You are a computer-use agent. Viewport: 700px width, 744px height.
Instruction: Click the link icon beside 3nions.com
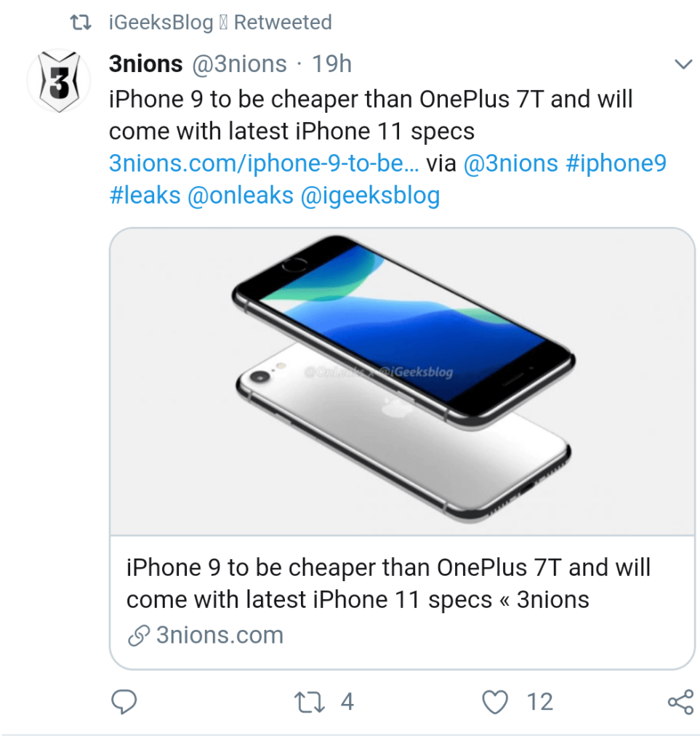(138, 636)
